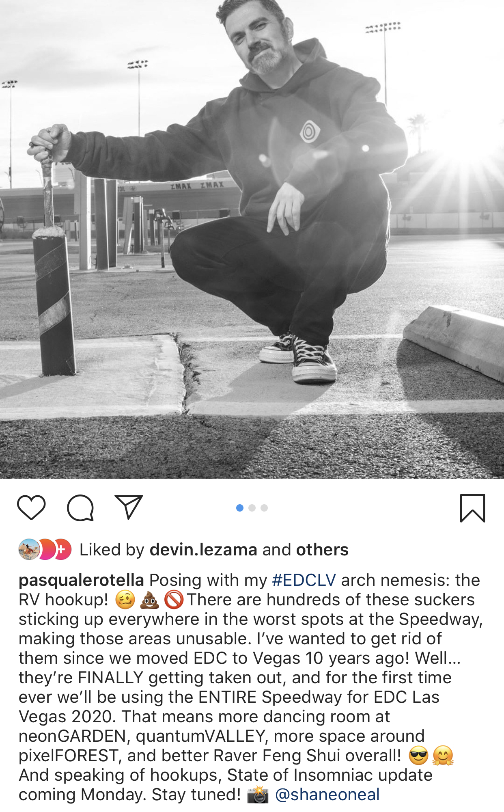This screenshot has height=812, width=504.
Task: Tap the black-and-white photo of the crouching man
Action: coord(252,239)
